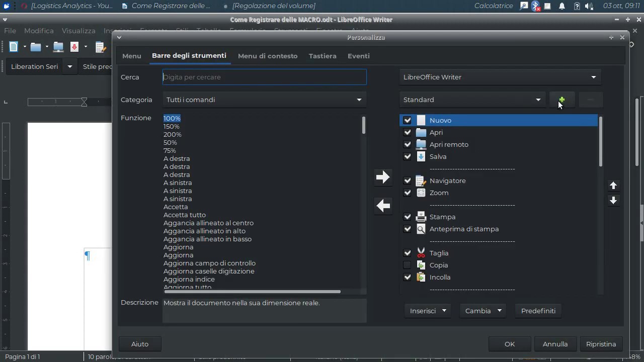
Task: Click the function list horizontal scrollbar
Action: pyautogui.click(x=253, y=292)
